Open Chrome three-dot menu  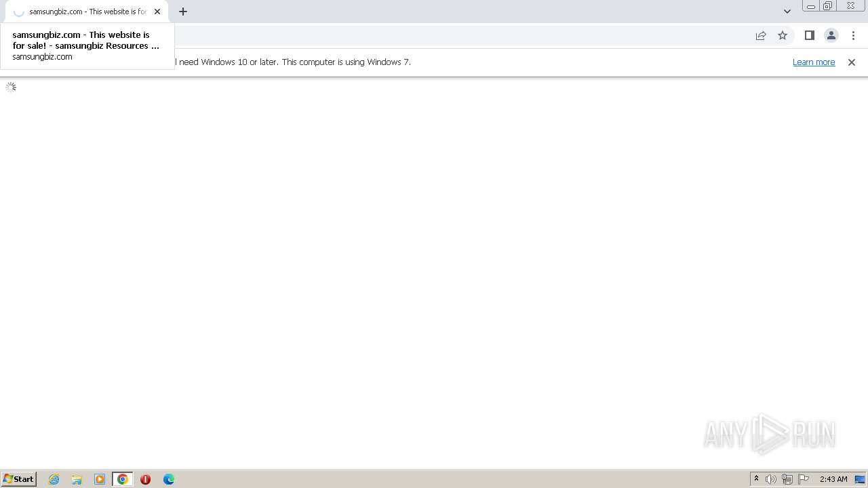coord(853,35)
